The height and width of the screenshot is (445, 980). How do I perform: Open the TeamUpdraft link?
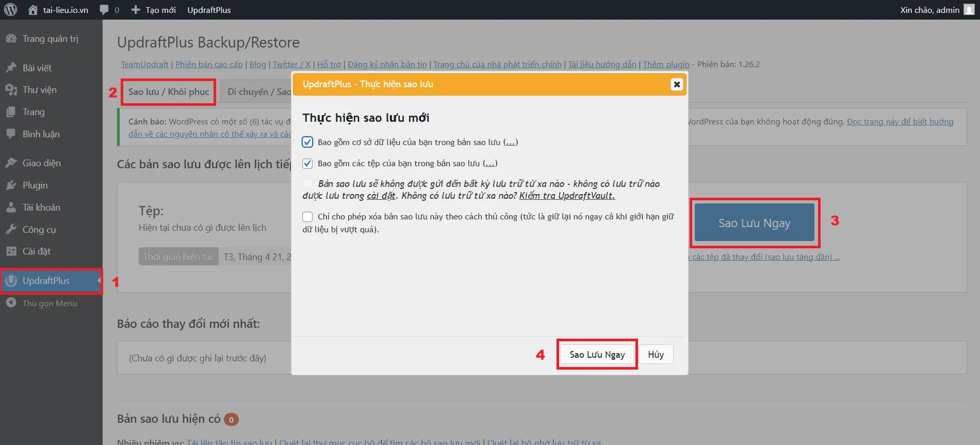[145, 65]
